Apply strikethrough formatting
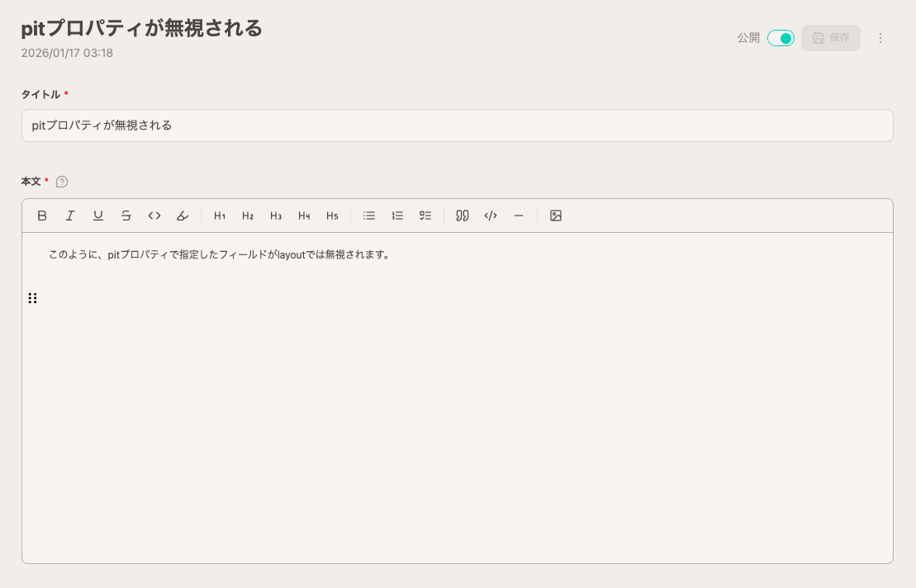The image size is (916, 588). (x=126, y=216)
